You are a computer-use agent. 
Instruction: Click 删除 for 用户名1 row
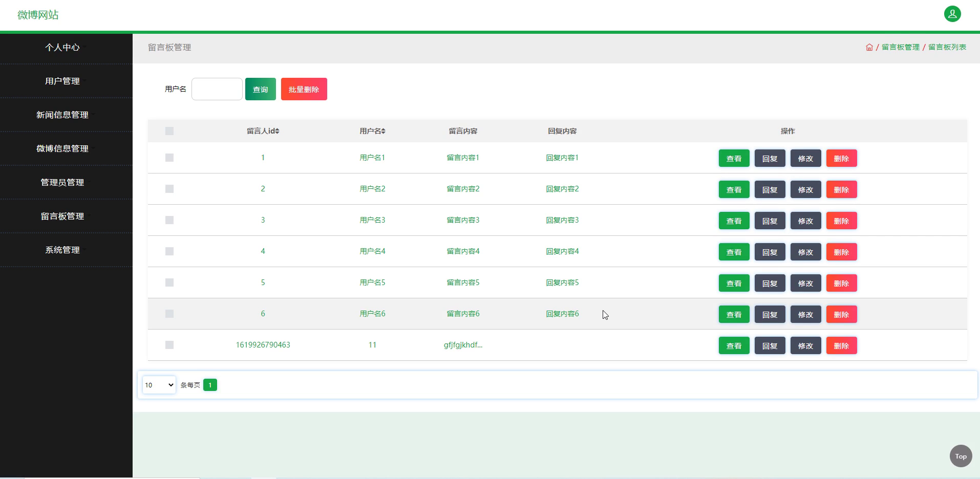(x=842, y=158)
